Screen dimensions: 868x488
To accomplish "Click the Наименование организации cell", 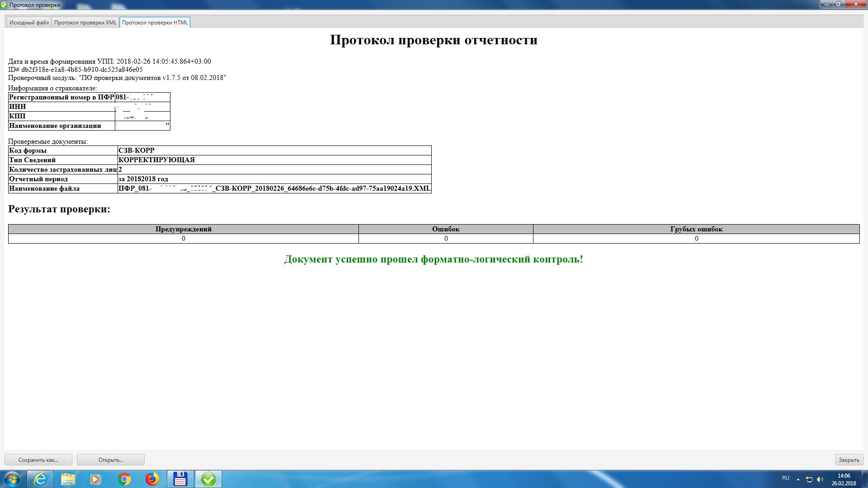I will (61, 126).
